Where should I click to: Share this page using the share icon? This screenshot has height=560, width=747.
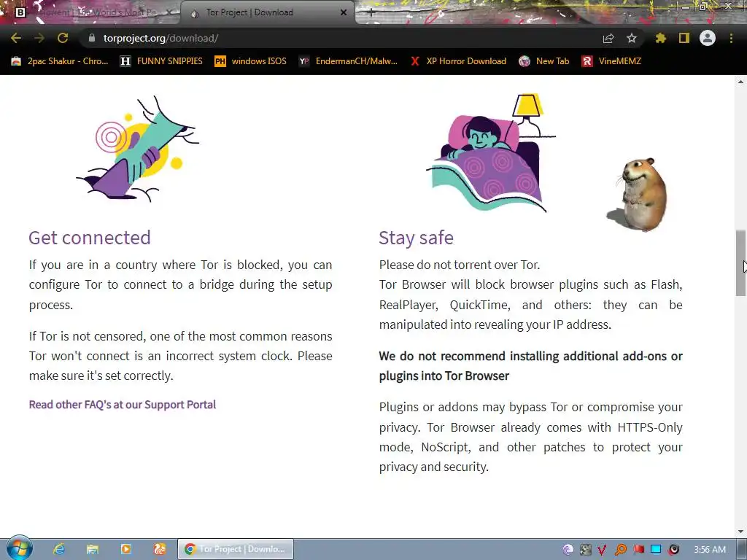click(x=608, y=38)
